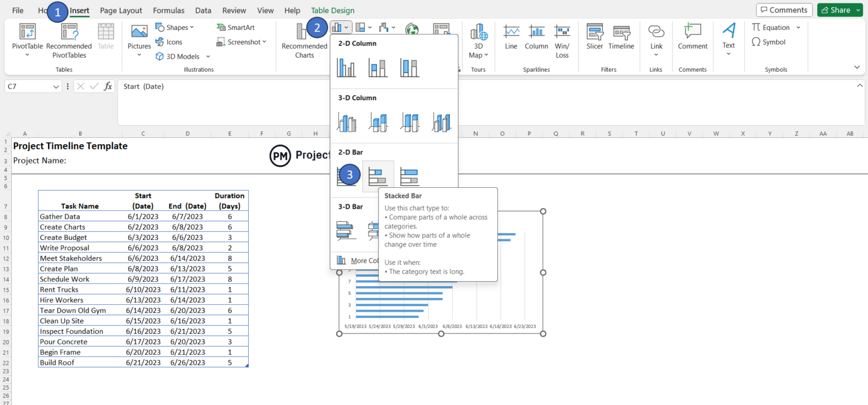Open the Formulas ribbon tab
Screen dimensions: 868x405
click(168, 10)
